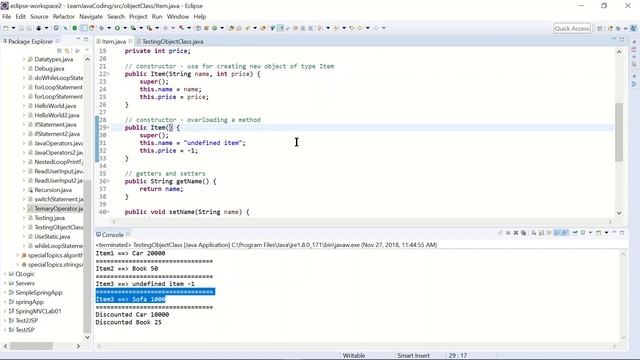Select Recursion.java in Package Explorer

click(x=53, y=190)
